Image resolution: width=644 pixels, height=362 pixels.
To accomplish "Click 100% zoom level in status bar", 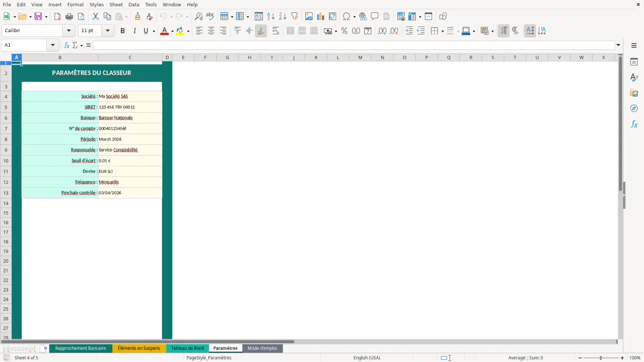I will click(x=635, y=358).
